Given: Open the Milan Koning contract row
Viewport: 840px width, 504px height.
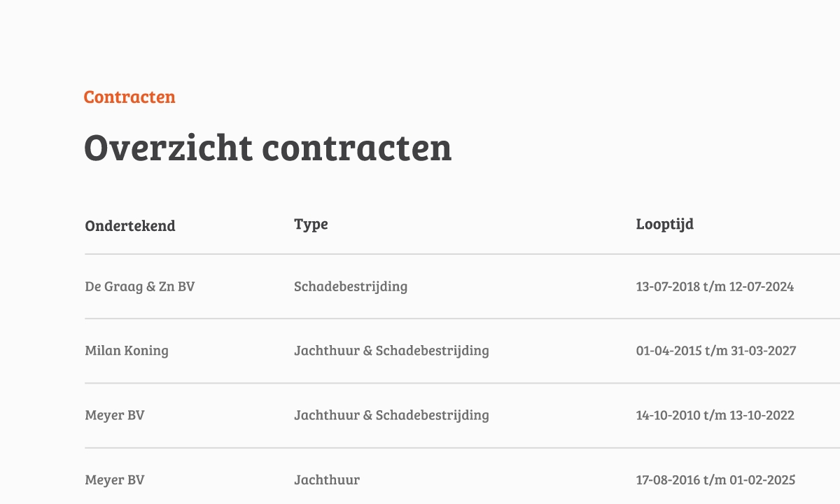Looking at the screenshot, I should tap(462, 351).
